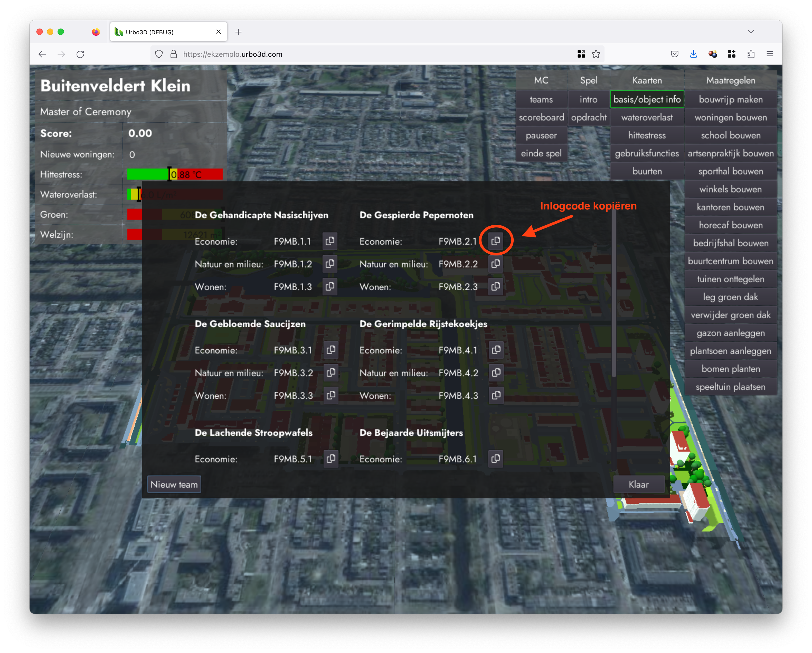Copy login code F9MB.2.1

pyautogui.click(x=496, y=241)
